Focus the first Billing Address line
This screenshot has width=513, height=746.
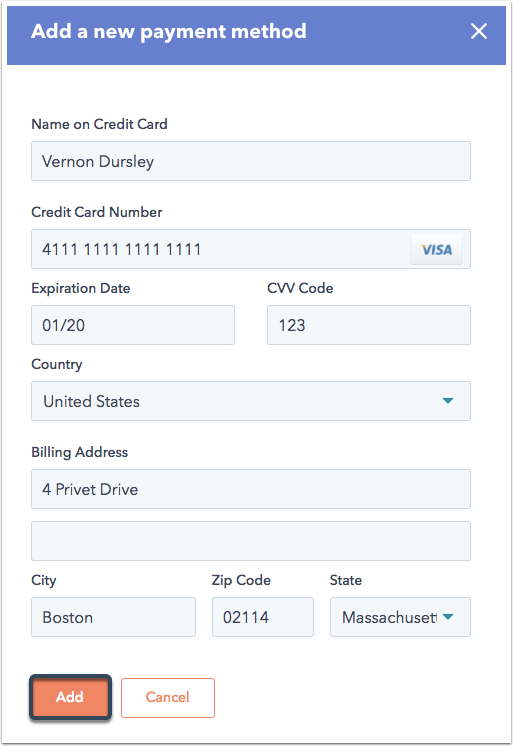pos(251,489)
